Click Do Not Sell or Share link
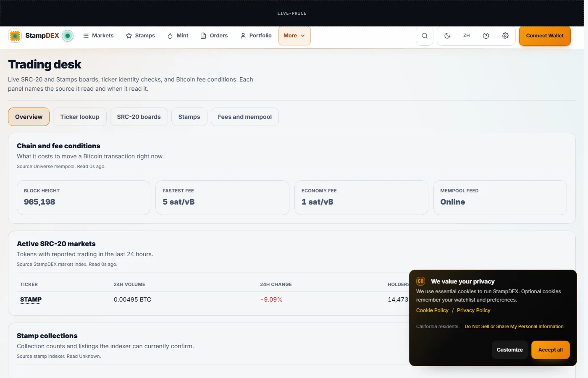Viewport: 588px width, 378px height. (x=514, y=326)
